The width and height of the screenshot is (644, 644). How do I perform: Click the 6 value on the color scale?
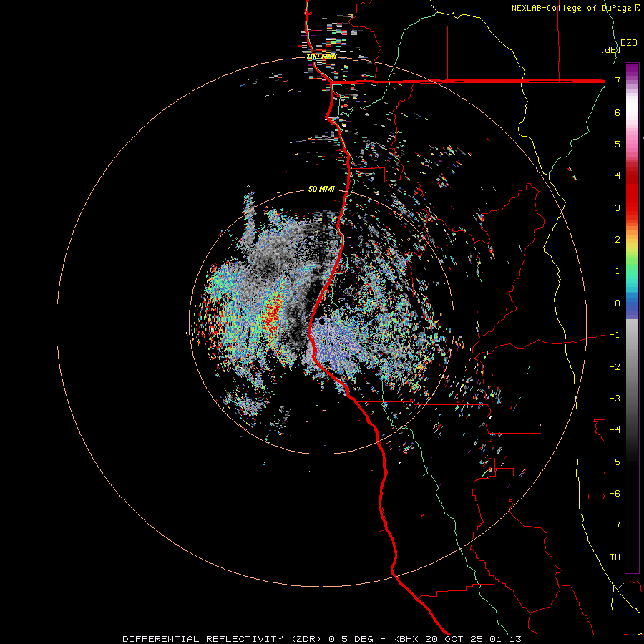click(618, 112)
